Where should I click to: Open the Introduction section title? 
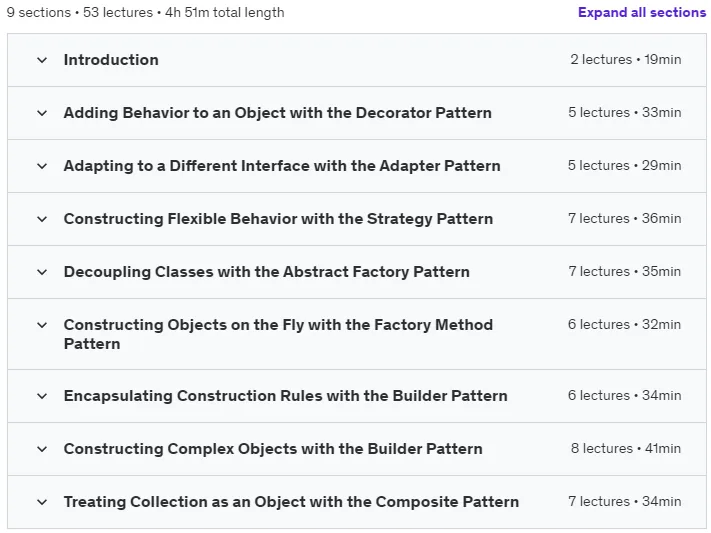pos(111,60)
